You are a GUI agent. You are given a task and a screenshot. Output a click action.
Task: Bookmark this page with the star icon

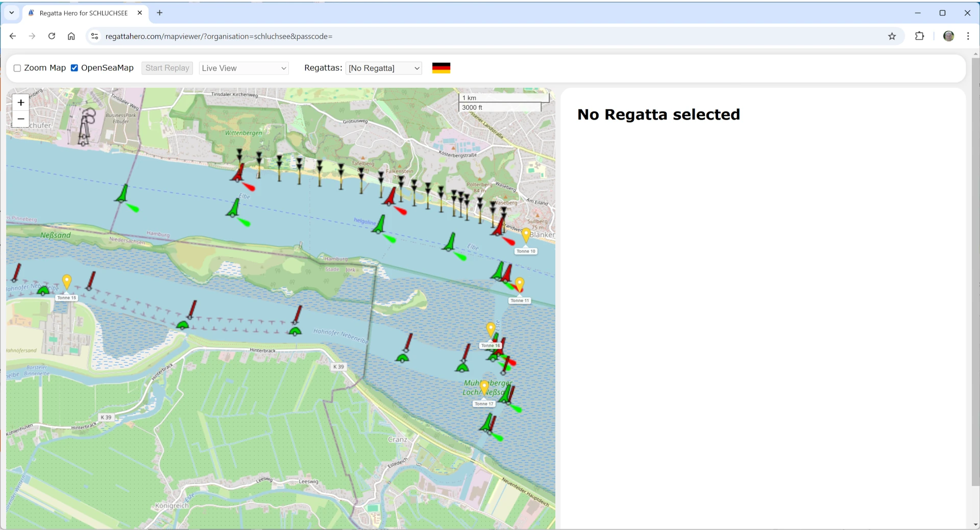(892, 36)
